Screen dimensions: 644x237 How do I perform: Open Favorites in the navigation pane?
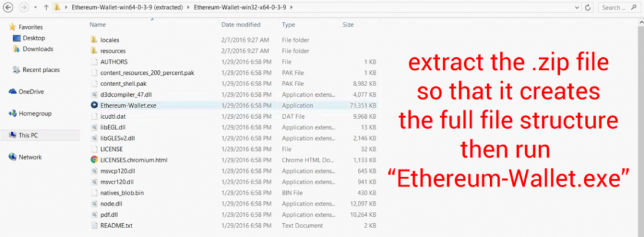[x=30, y=27]
